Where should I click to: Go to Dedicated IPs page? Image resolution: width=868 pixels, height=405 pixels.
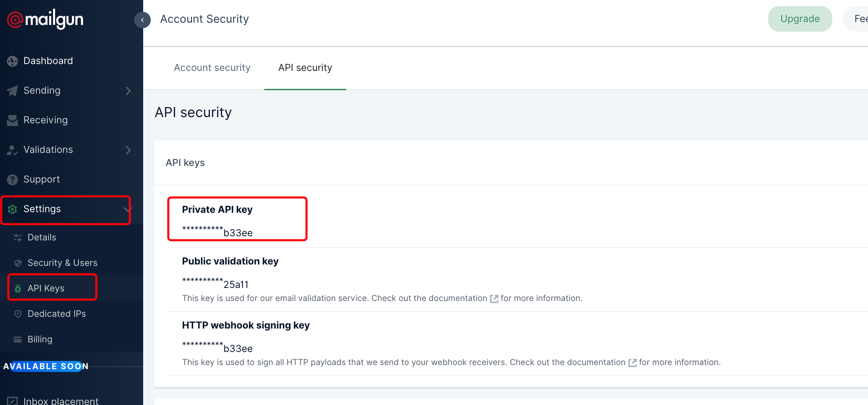coord(56,314)
